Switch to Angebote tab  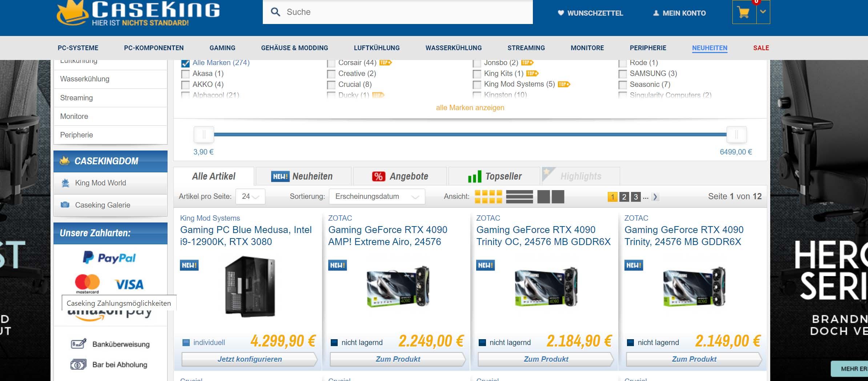(x=400, y=176)
